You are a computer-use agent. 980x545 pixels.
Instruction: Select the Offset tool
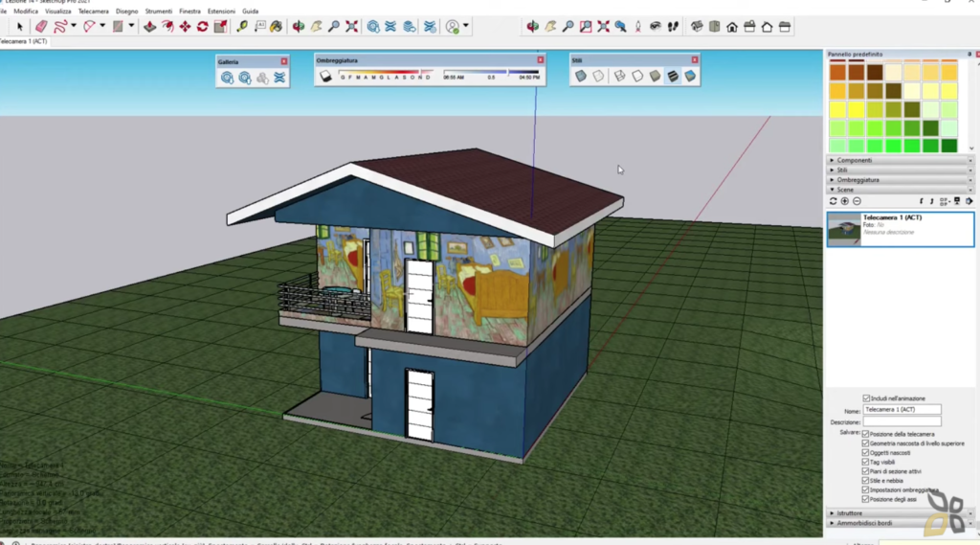pyautogui.click(x=167, y=26)
